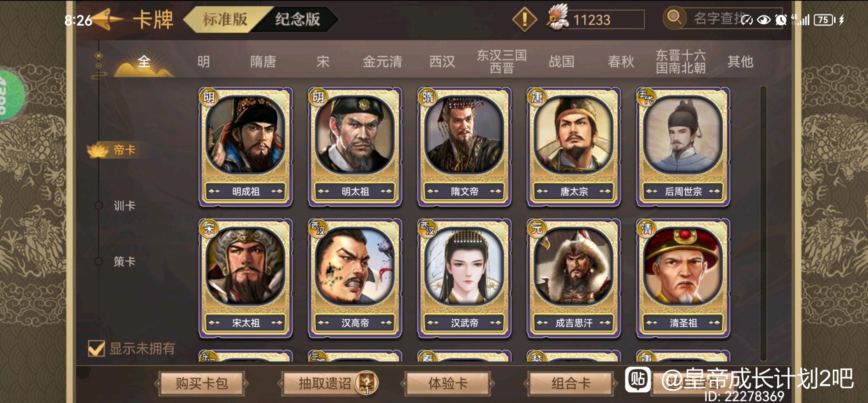Tap the edict icon on 抽取遗诏
The height and width of the screenshot is (403, 868).
coord(367,383)
